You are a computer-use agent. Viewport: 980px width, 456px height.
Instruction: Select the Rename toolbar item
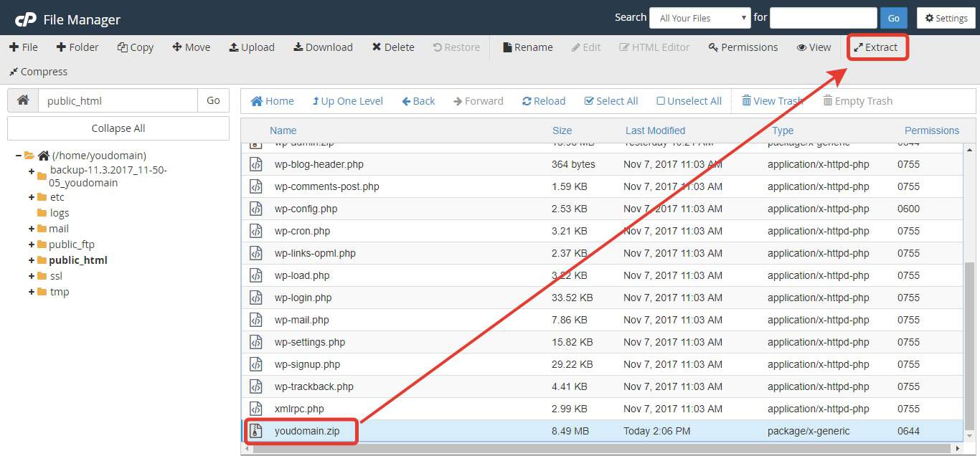527,47
